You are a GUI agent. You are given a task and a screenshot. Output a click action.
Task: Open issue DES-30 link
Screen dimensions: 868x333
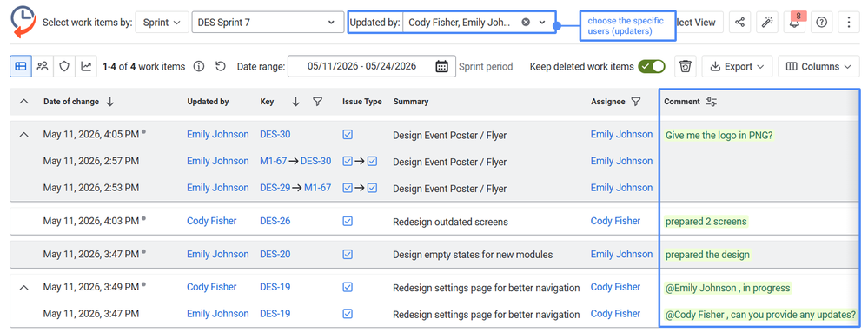[275, 134]
